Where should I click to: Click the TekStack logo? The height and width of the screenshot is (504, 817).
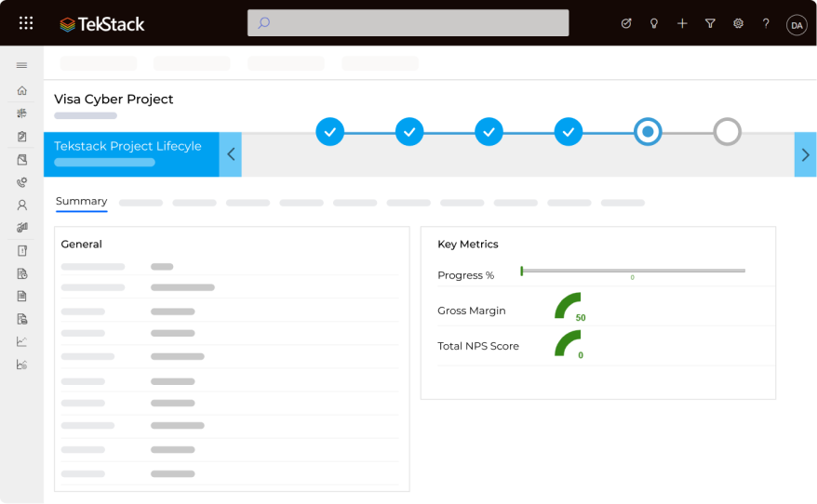[101, 24]
